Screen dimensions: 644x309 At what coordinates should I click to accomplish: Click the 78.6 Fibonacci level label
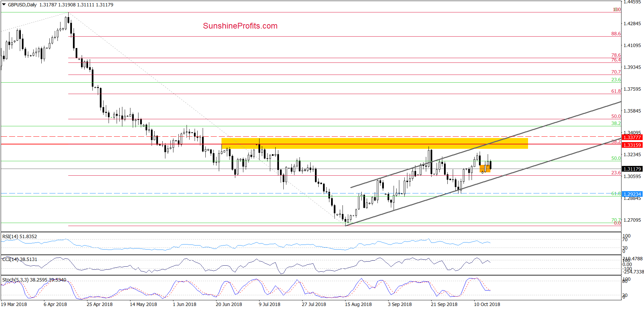616,55
